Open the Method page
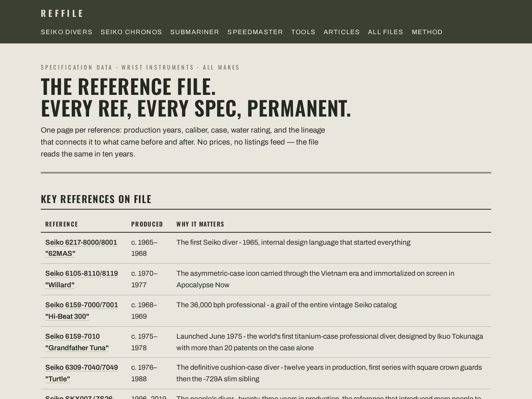This screenshot has height=399, width=532. pos(427,32)
